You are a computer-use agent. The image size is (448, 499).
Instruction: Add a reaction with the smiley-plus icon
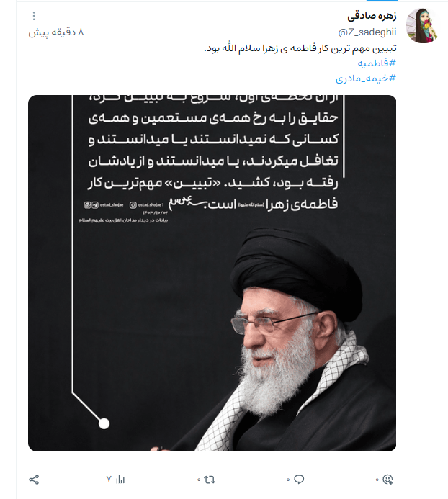[x=387, y=480]
